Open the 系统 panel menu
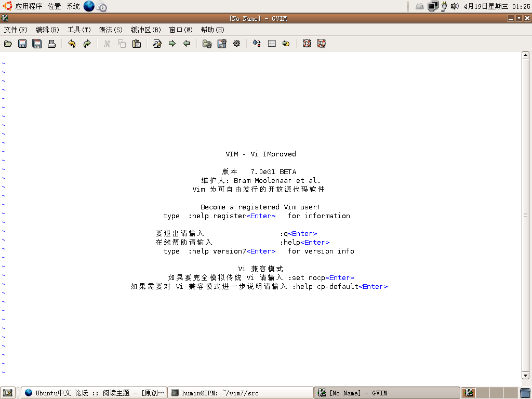Image resolution: width=532 pixels, height=399 pixels. (x=73, y=6)
